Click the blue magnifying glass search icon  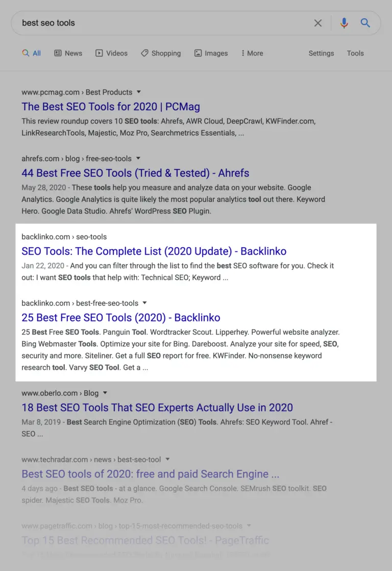point(365,23)
